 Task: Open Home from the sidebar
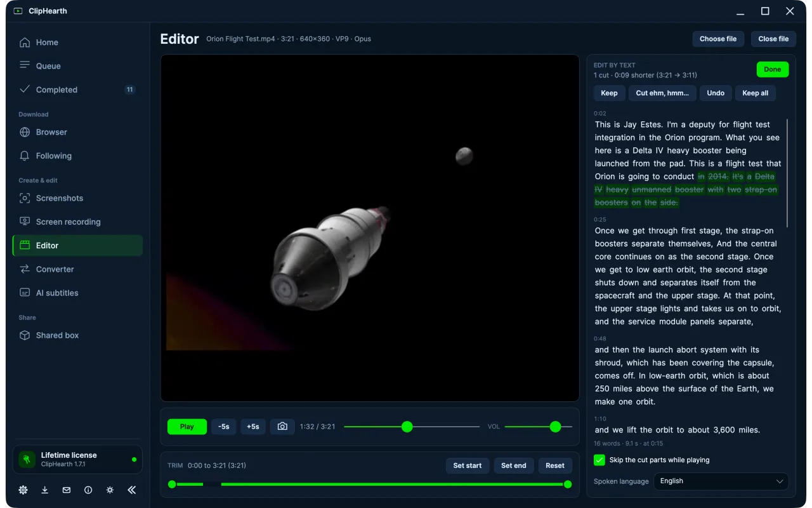click(x=77, y=43)
